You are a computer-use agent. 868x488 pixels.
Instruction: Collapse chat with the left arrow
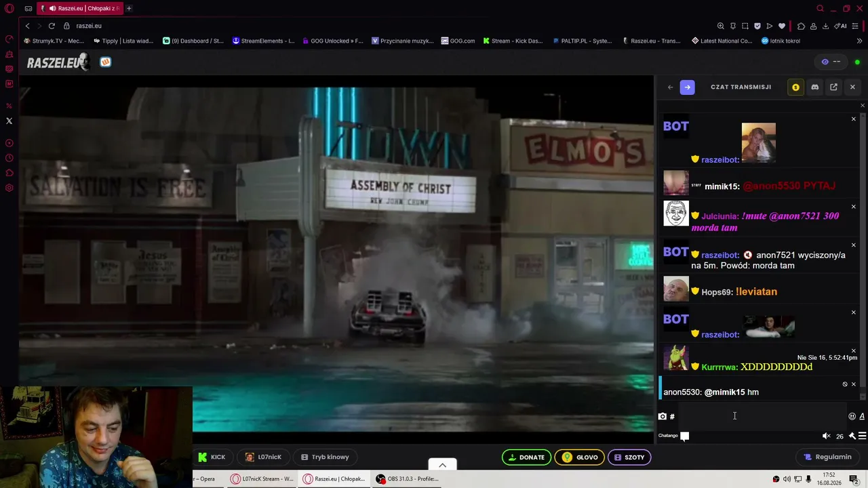[671, 87]
